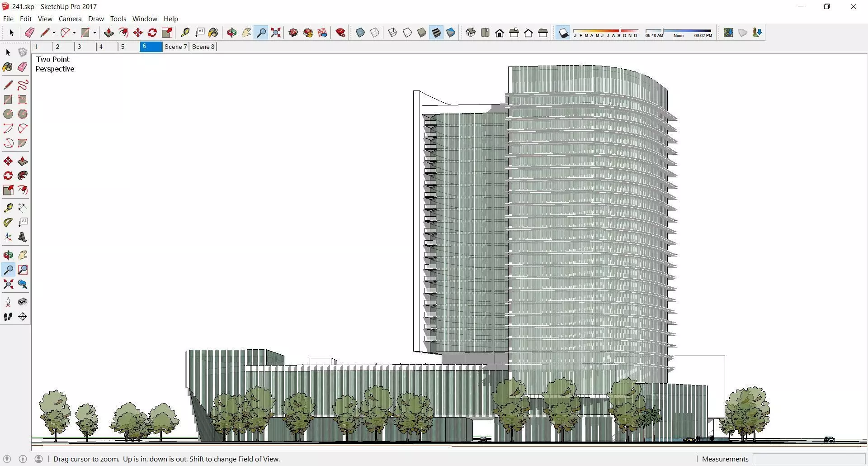868x466 pixels.
Task: Click Zoom Extents in top toolbar
Action: [276, 33]
